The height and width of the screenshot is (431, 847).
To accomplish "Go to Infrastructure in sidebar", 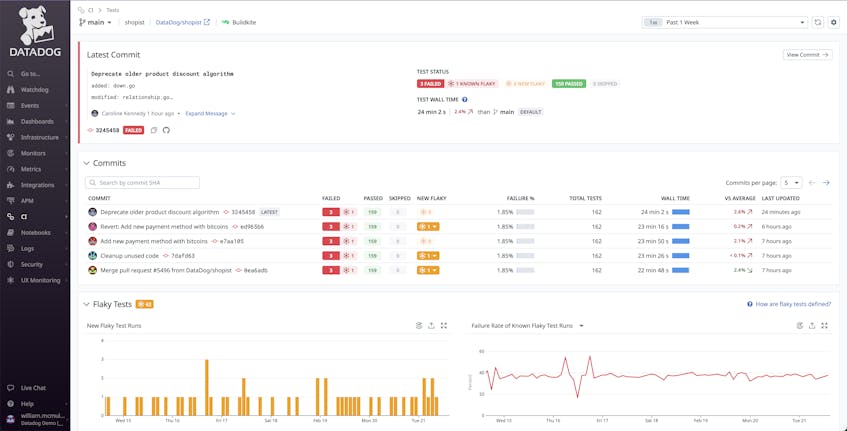I will click(39, 137).
